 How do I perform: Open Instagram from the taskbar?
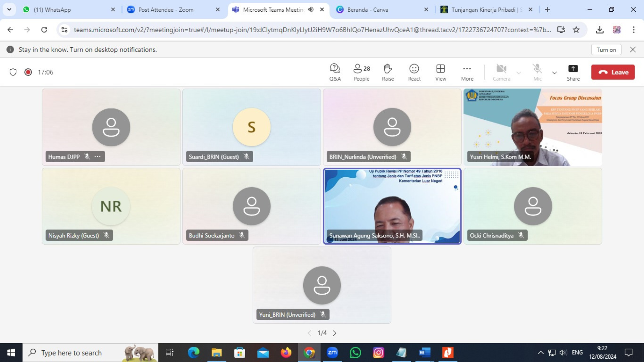(x=378, y=353)
